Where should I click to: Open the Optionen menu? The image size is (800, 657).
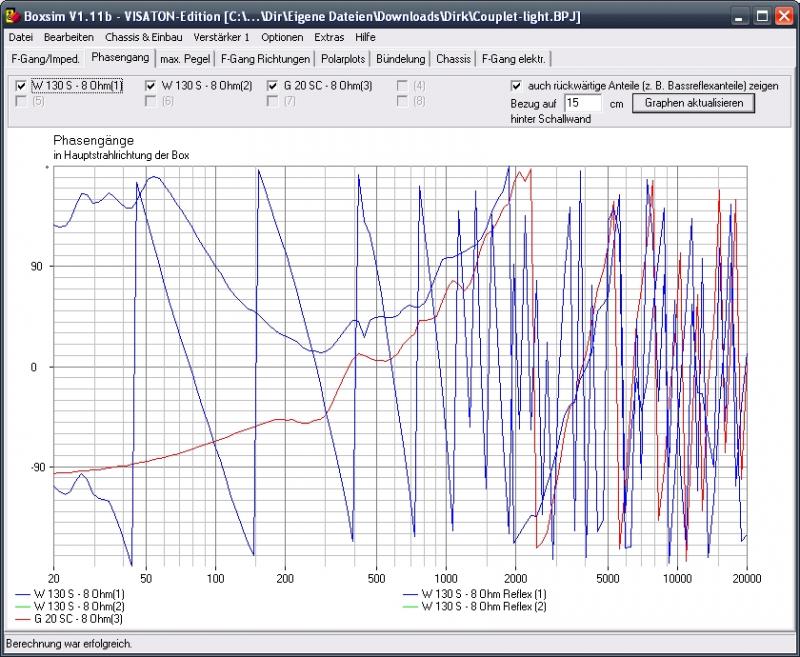click(282, 37)
